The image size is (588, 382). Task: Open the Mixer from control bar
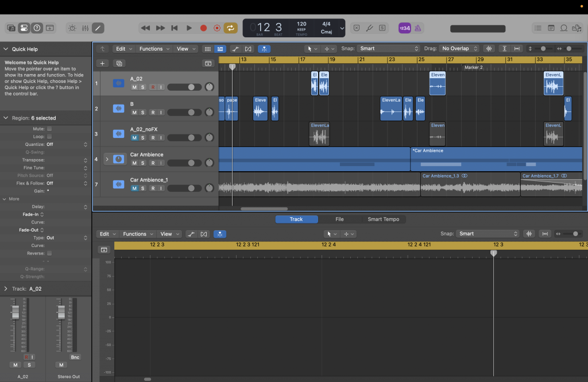point(85,28)
